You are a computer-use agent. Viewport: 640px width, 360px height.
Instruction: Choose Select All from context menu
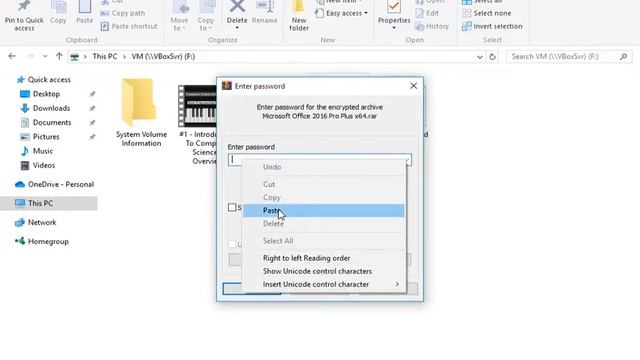pyautogui.click(x=324, y=241)
